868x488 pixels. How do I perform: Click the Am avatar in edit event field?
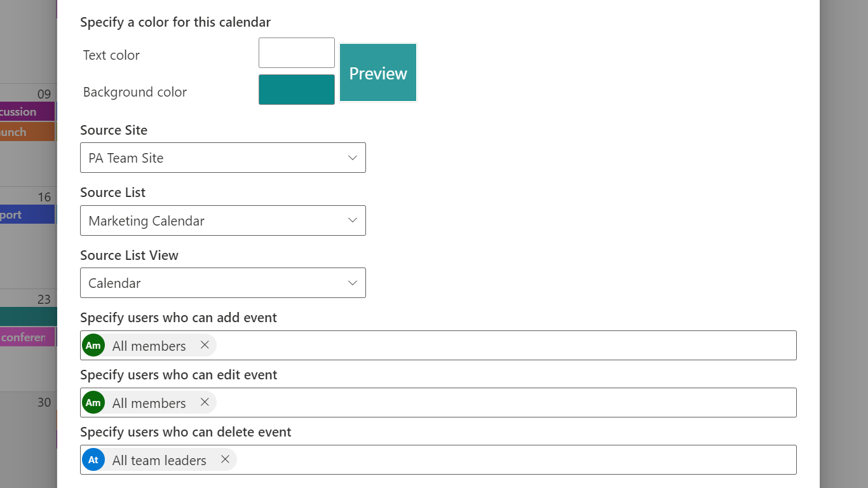point(93,403)
